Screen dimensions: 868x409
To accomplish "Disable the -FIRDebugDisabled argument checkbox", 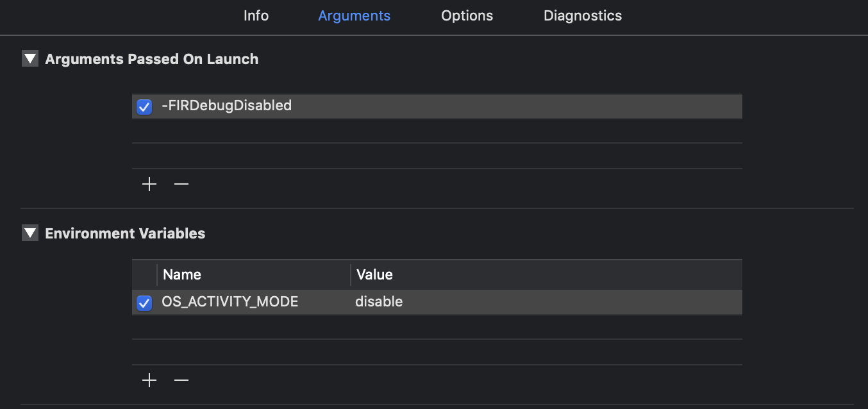I will (x=144, y=106).
